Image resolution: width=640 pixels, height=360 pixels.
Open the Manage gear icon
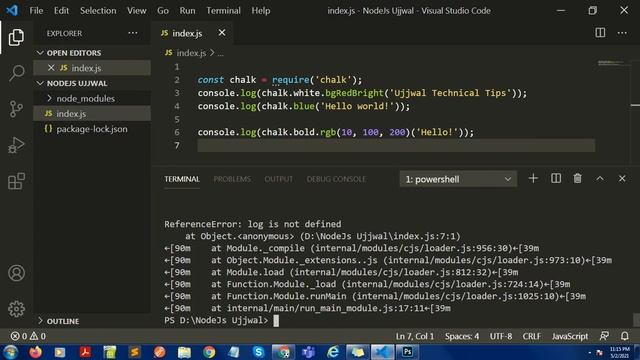(16, 309)
